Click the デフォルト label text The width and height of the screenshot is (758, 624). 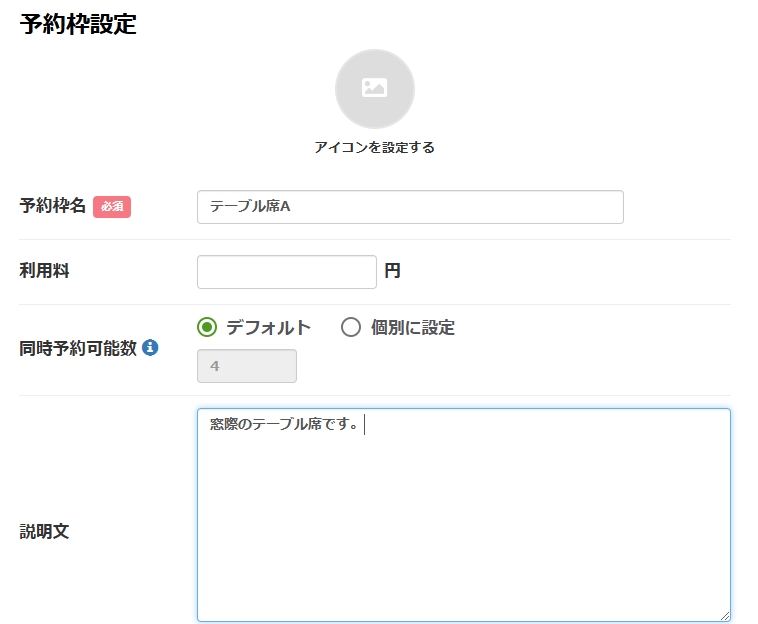click(268, 327)
